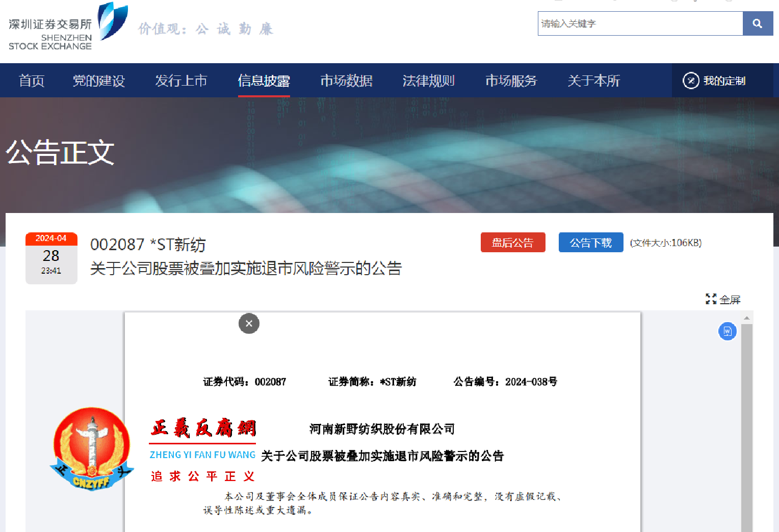Open the 发行上市 menu

point(181,81)
